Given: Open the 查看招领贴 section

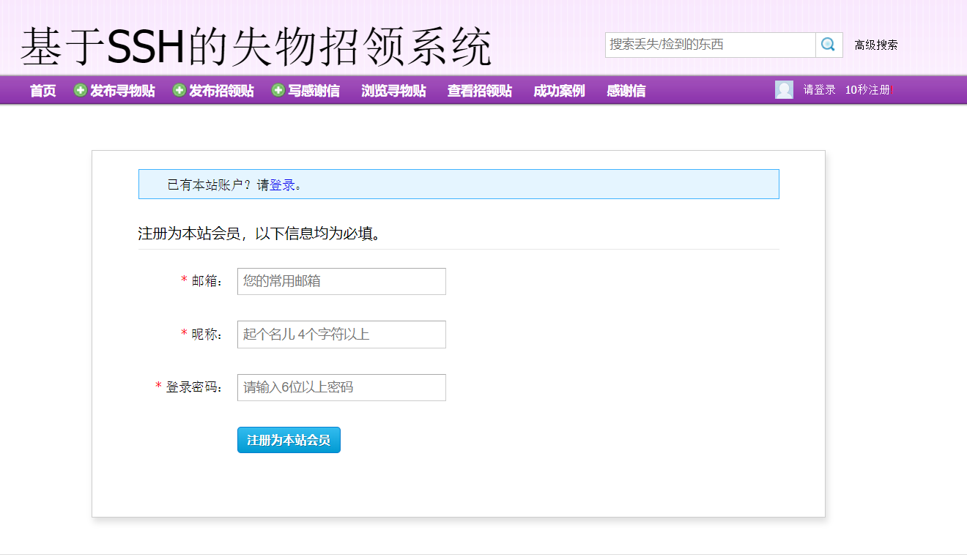Looking at the screenshot, I should pos(479,91).
